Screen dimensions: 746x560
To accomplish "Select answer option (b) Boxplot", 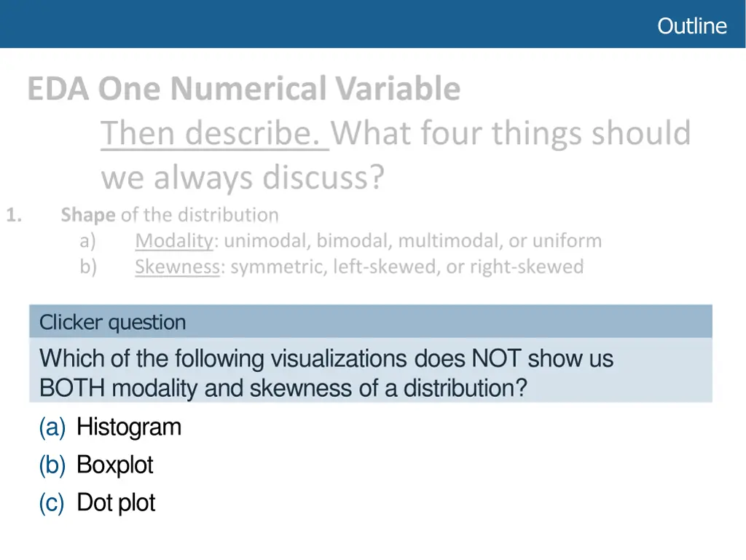I will (x=96, y=465).
